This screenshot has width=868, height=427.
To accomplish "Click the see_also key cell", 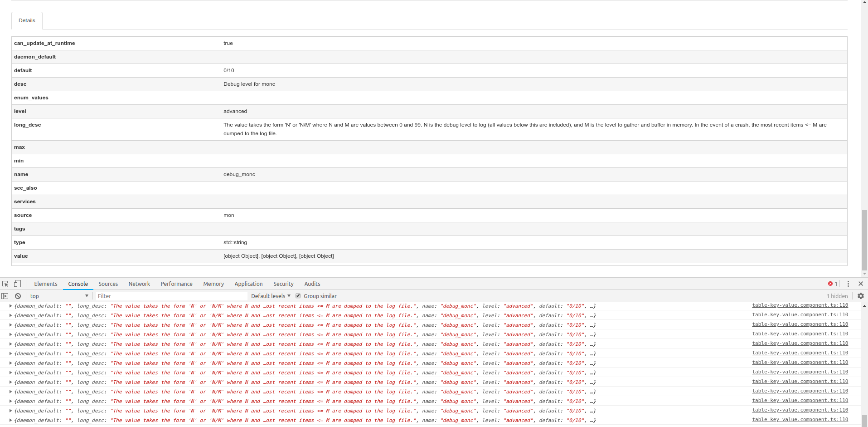I will pos(116,188).
